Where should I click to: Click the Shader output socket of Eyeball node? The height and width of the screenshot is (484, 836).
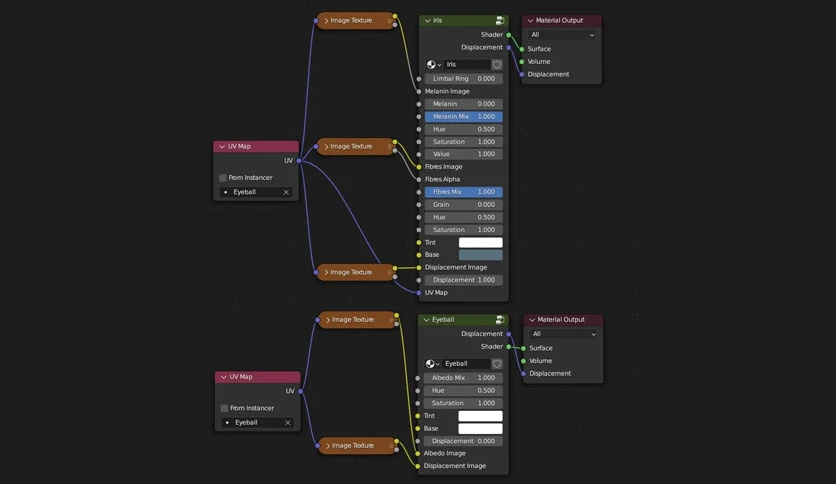point(509,347)
